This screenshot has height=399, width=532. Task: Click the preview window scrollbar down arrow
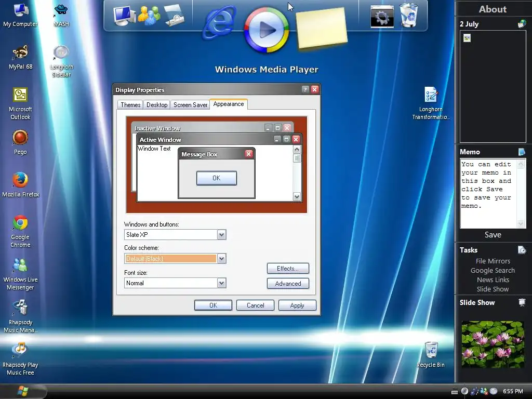(x=297, y=197)
